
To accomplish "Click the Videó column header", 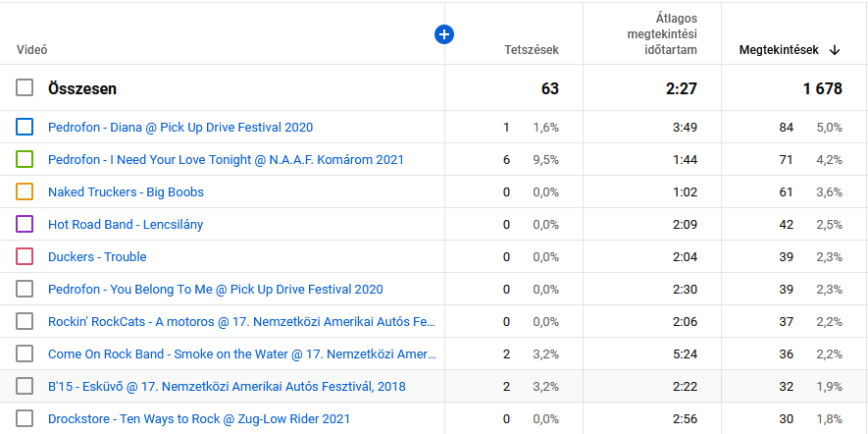I will coord(32,50).
